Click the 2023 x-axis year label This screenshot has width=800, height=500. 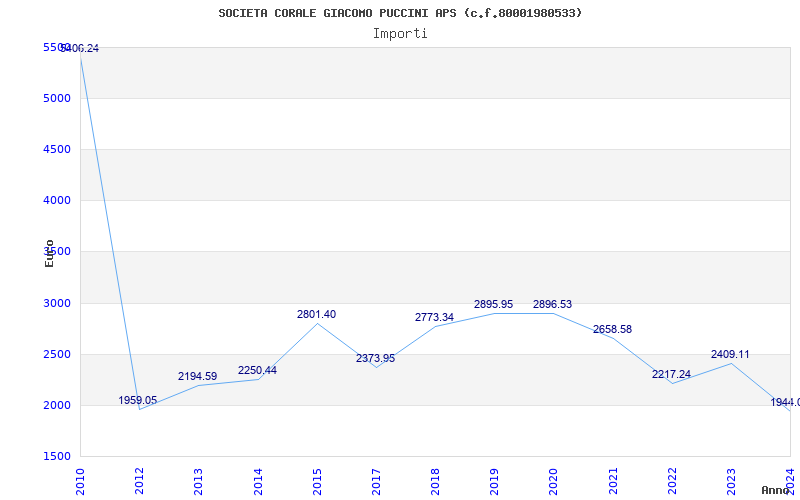tap(731, 481)
